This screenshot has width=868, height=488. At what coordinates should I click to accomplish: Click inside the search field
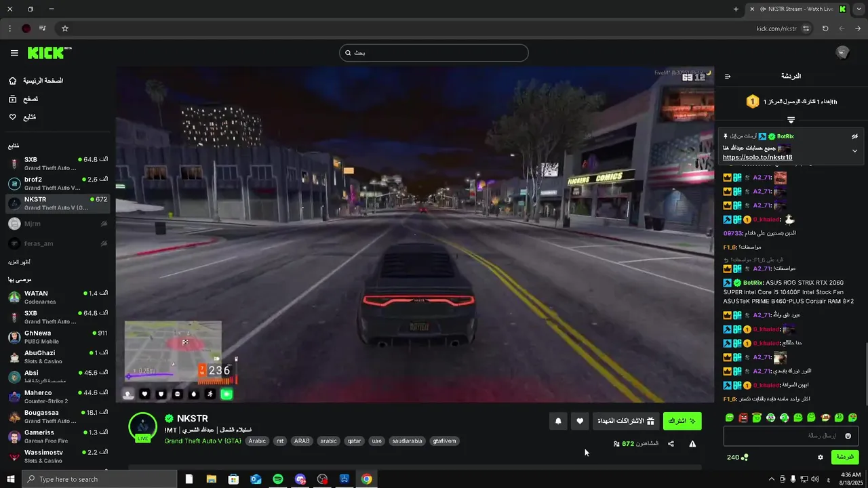point(434,53)
